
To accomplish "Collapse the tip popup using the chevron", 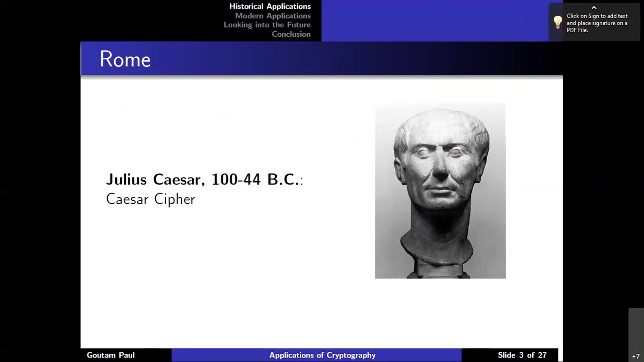I will click(594, 8).
